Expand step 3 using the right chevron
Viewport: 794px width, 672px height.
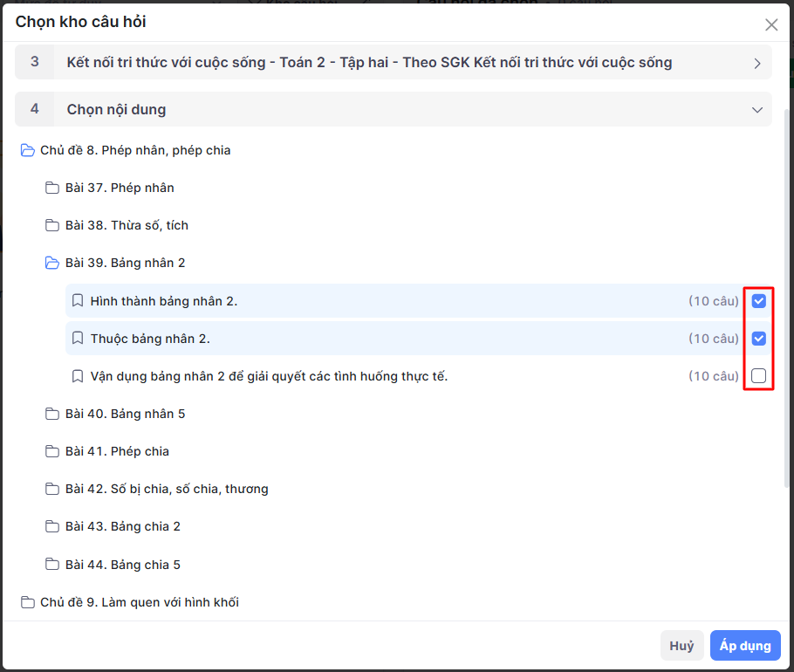point(756,63)
